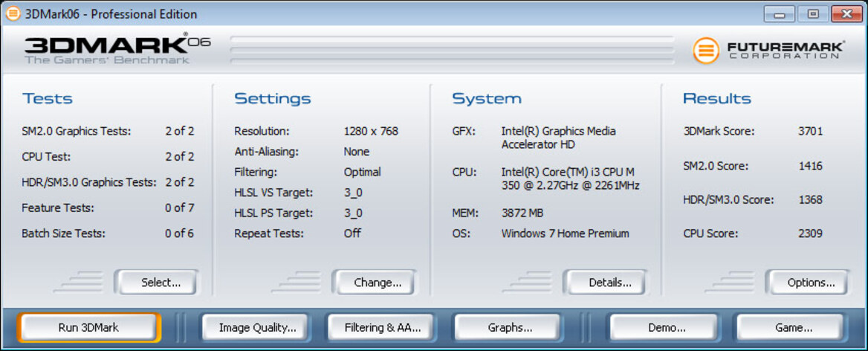Click the '0 of 6' batch tests value
This screenshot has width=868, height=351.
[x=179, y=234]
